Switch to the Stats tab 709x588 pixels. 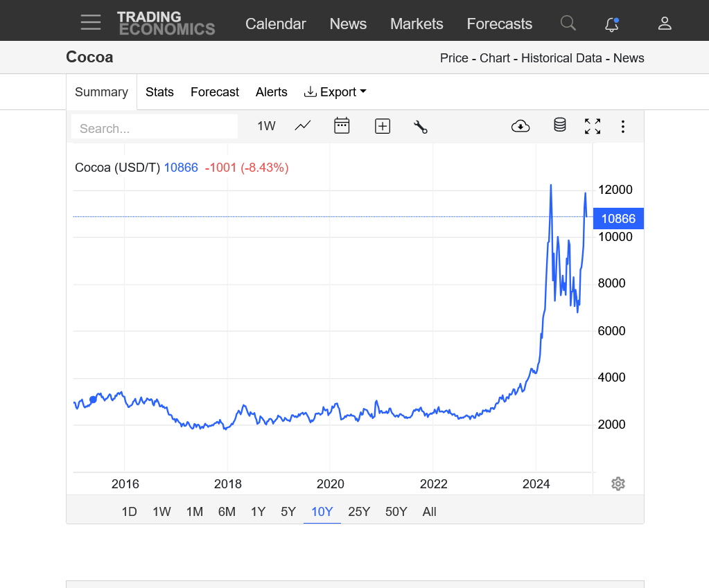point(159,91)
